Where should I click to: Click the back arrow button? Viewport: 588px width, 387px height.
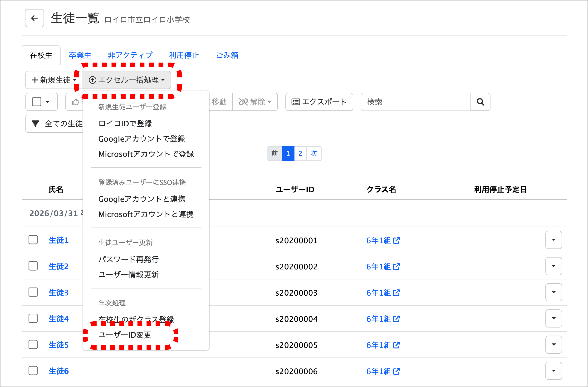(34, 18)
